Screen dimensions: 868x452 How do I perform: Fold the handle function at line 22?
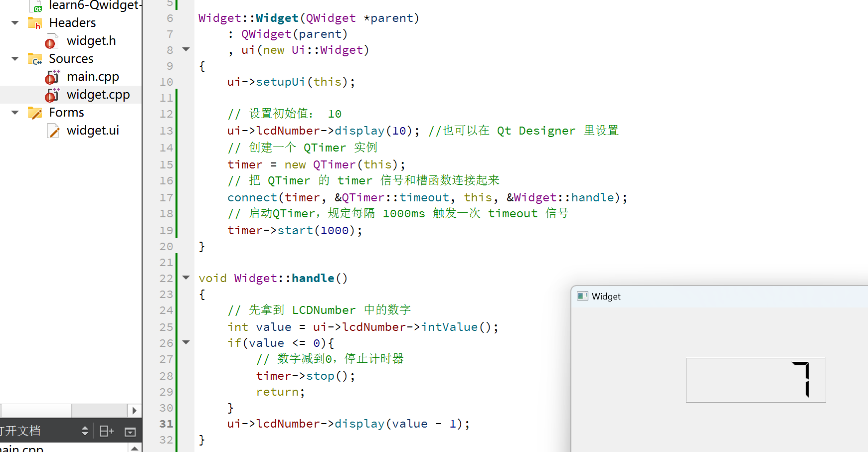click(186, 278)
